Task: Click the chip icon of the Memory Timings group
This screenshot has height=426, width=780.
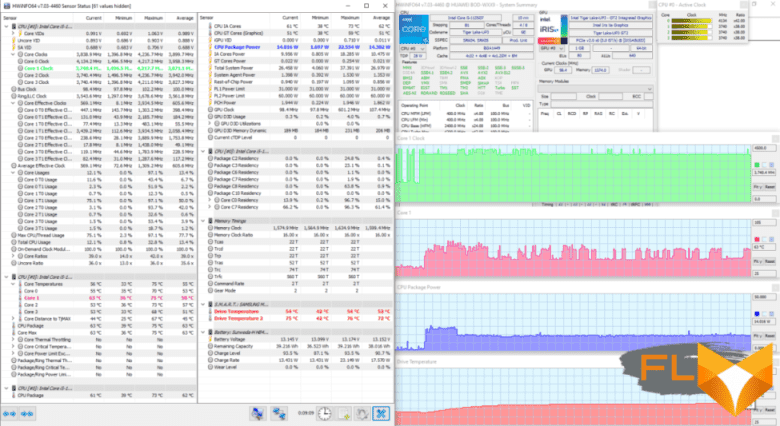Action: coord(211,221)
